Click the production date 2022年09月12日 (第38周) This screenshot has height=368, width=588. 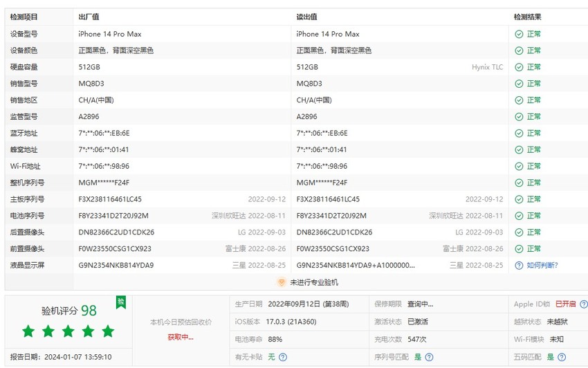(x=309, y=304)
